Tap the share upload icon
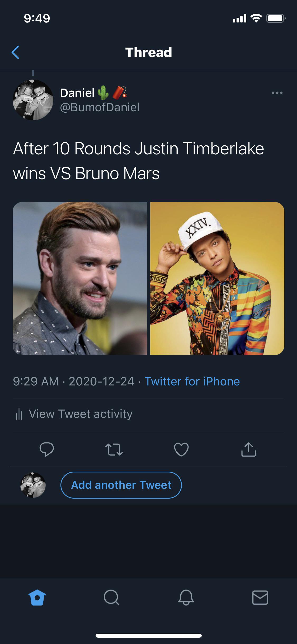 (x=248, y=449)
